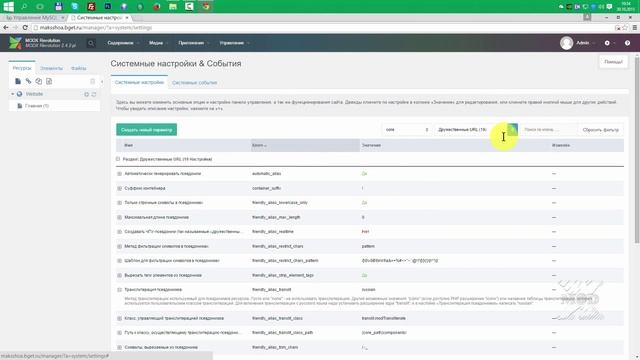
Task: Open the core namespace dropdown filter
Action: coord(407,130)
